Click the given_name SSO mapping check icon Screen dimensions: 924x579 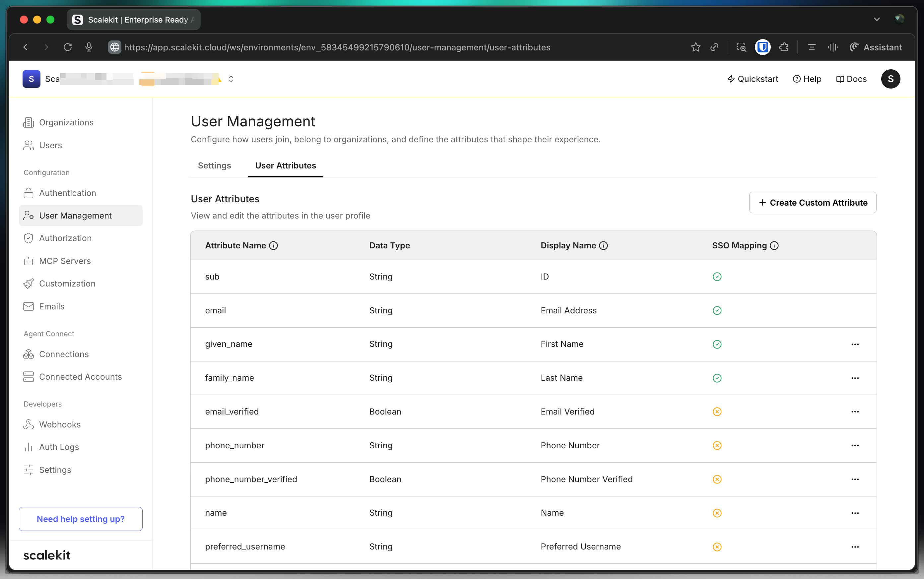coord(717,344)
